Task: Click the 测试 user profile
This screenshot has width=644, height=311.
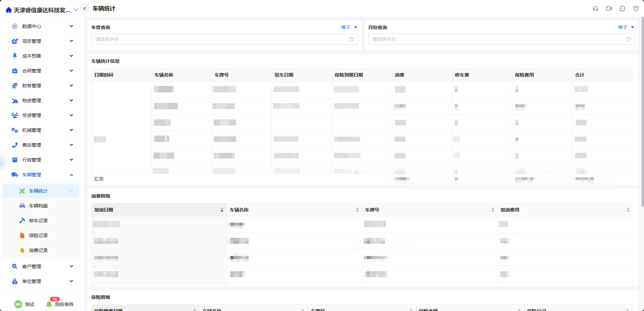Action: coord(24,304)
